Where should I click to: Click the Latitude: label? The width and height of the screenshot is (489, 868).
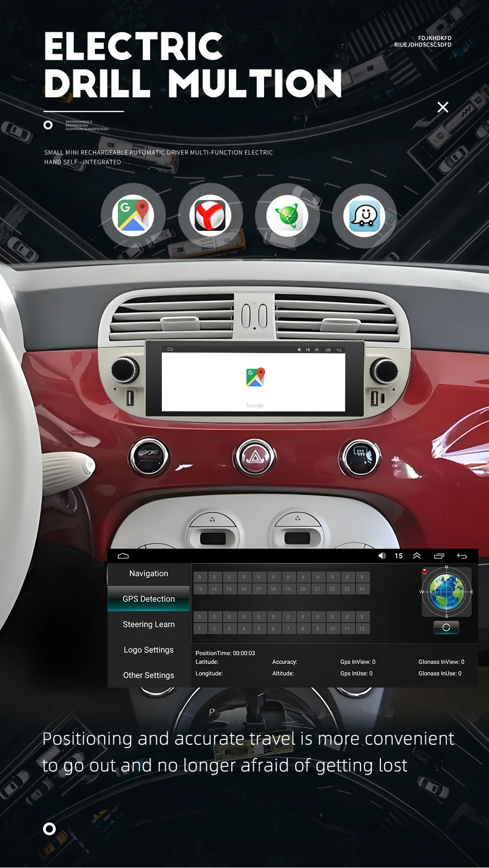pyautogui.click(x=207, y=662)
